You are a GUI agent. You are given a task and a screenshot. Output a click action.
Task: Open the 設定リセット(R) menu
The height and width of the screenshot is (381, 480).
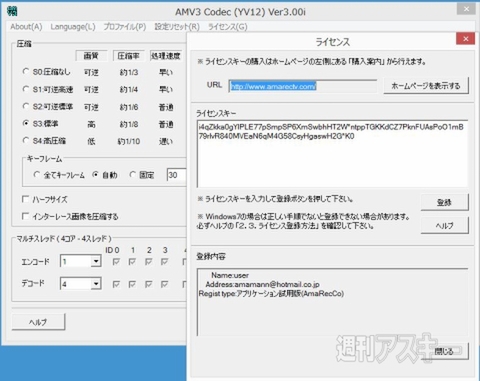point(177,27)
